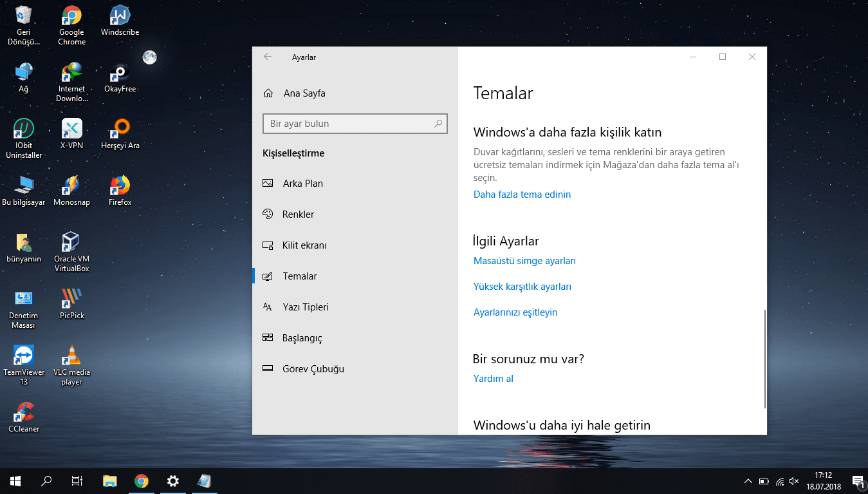Open VLC media player desktop icon

pos(71,365)
